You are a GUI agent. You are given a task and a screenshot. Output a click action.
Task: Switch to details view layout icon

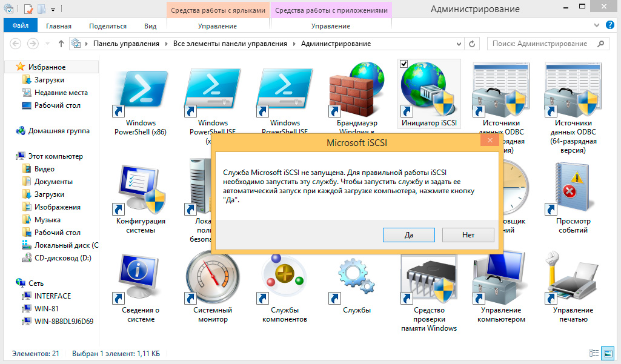coord(594,353)
